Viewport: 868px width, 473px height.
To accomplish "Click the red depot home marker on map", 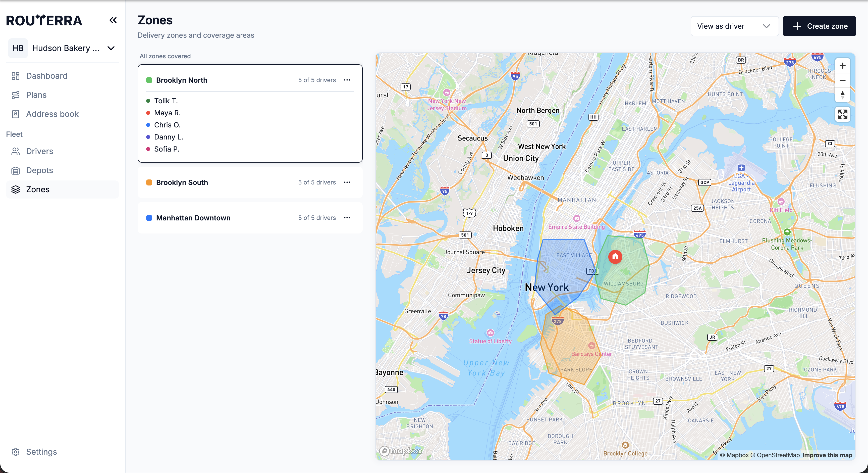I will click(615, 257).
